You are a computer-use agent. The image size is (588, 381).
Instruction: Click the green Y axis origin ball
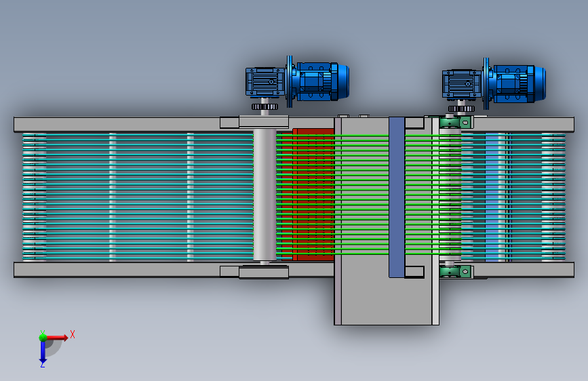click(43, 337)
